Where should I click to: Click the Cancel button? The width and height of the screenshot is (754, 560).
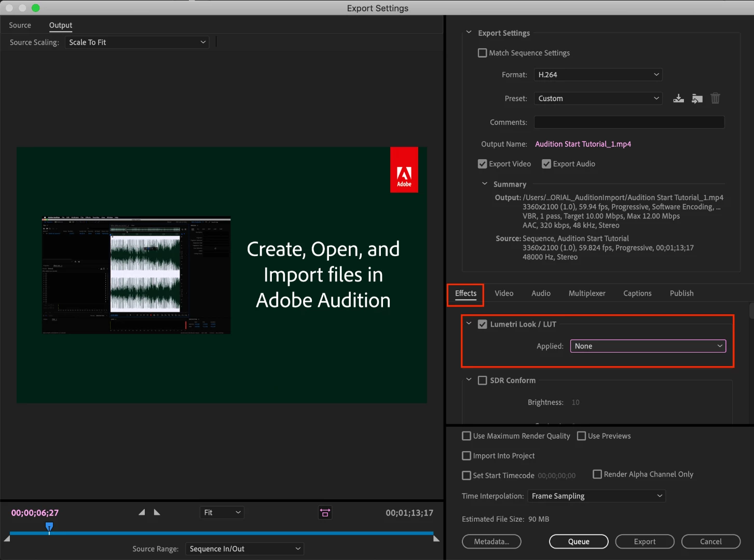710,541
